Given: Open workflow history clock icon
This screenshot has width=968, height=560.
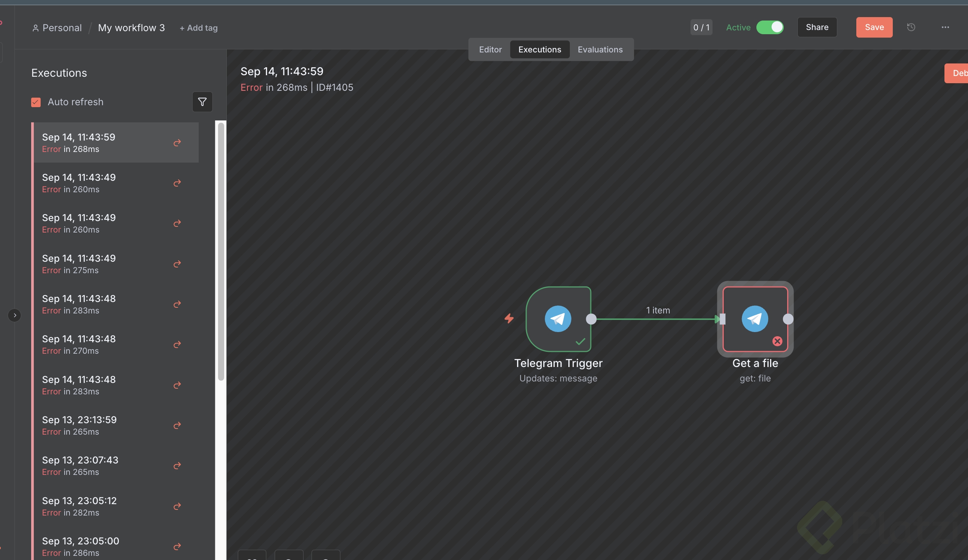Looking at the screenshot, I should click(911, 27).
